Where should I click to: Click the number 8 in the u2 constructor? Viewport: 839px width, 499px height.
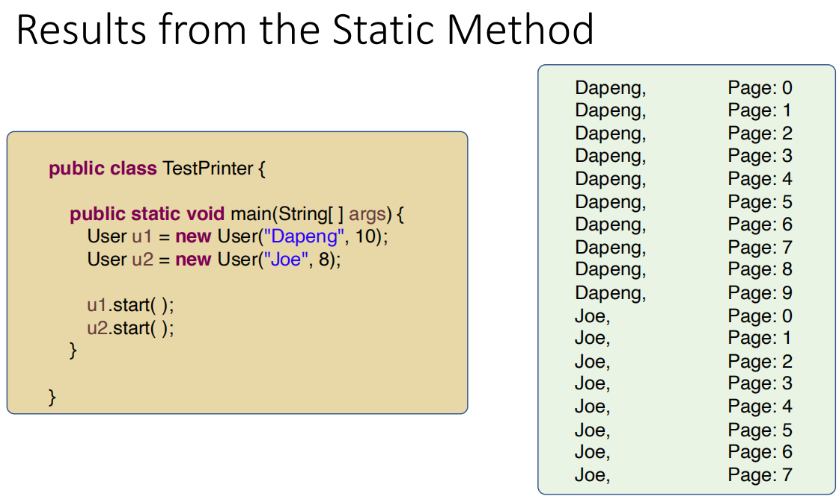336,260
